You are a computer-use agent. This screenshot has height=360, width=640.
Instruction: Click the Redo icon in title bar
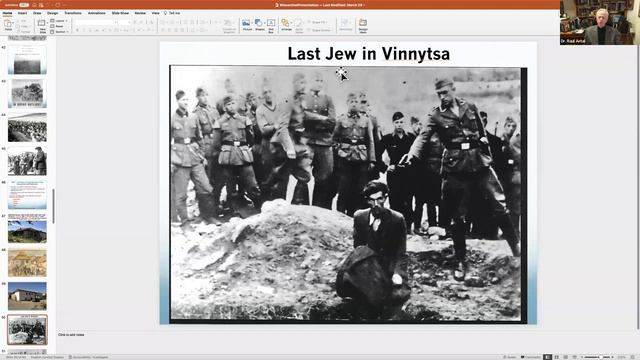[58, 5]
